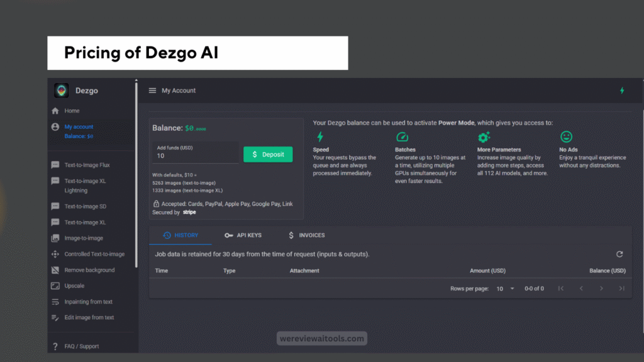Image resolution: width=644 pixels, height=362 pixels.
Task: Click the Balance (USD) column header
Action: pos(608,271)
